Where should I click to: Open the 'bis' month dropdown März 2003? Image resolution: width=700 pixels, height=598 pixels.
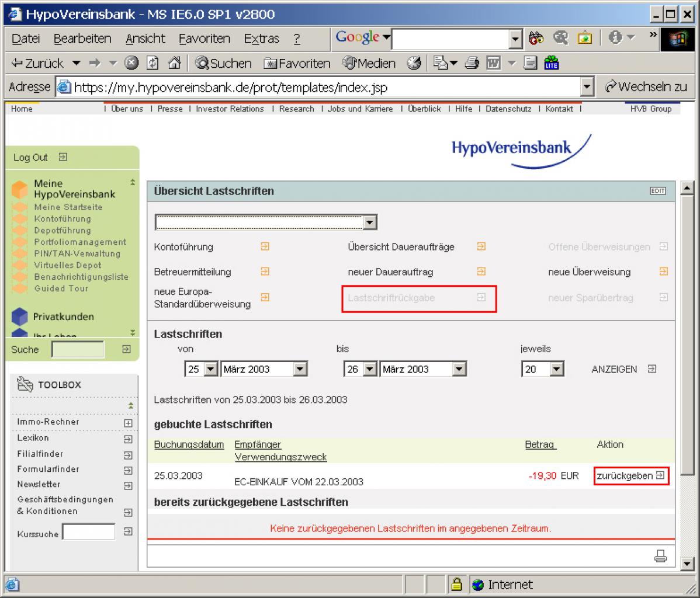click(x=423, y=369)
